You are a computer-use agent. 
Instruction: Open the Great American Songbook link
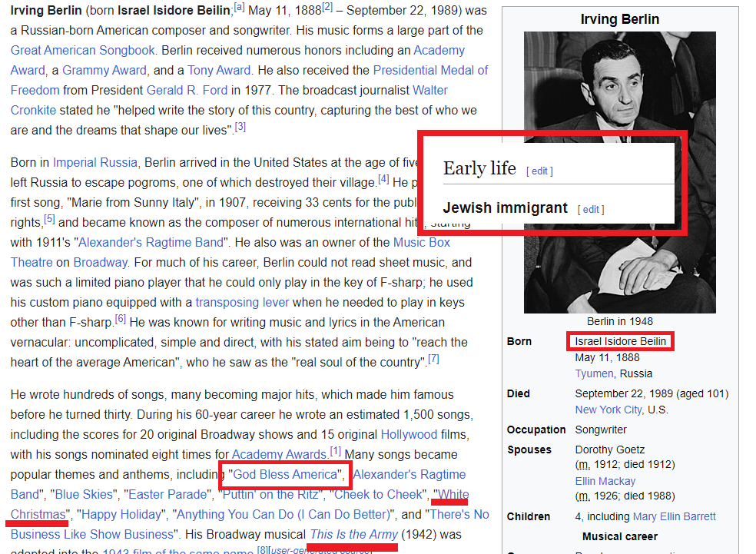82,50
